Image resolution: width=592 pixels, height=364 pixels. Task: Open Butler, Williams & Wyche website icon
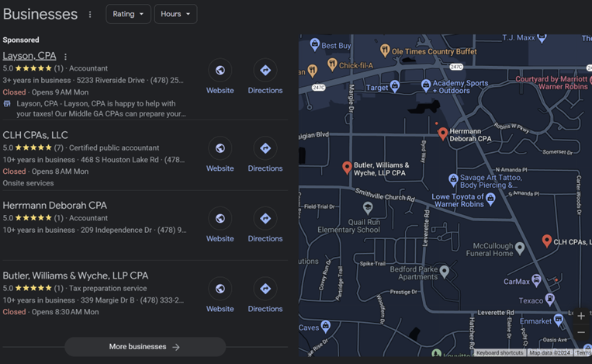coord(220,289)
